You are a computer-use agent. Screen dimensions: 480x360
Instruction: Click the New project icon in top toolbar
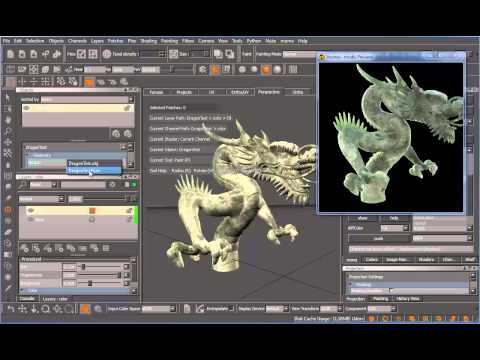click(x=10, y=54)
